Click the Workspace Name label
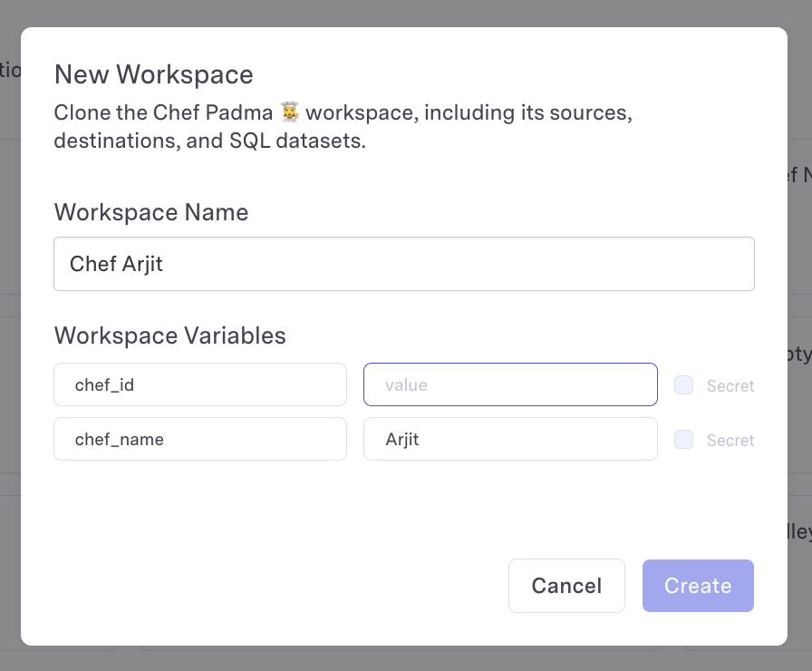The height and width of the screenshot is (671, 812). coord(151,212)
